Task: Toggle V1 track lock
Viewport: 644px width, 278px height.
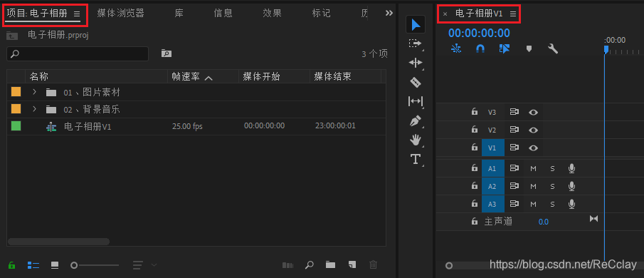Action: coord(475,148)
